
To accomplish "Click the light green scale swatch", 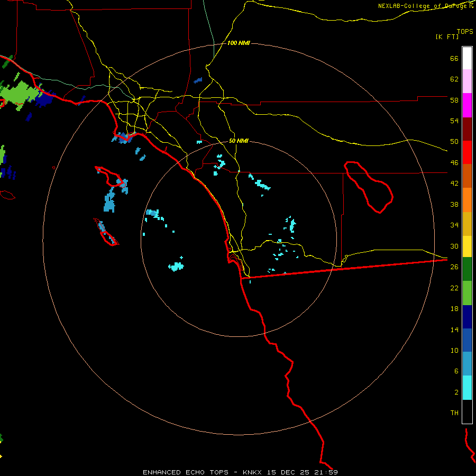I will click(467, 293).
